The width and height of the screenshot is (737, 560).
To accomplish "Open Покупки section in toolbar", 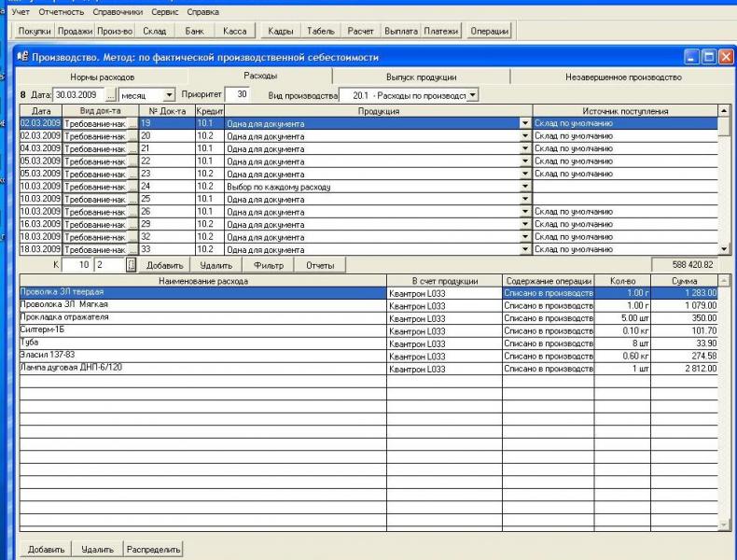I will pyautogui.click(x=35, y=31).
